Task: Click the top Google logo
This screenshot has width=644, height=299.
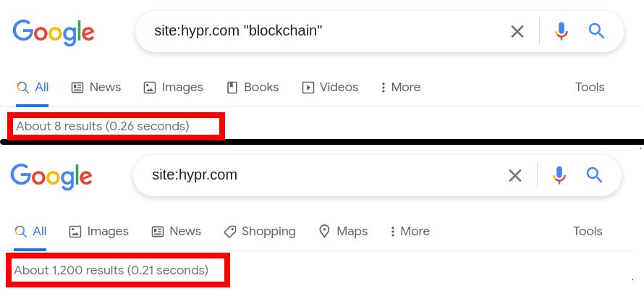Action: (x=54, y=33)
